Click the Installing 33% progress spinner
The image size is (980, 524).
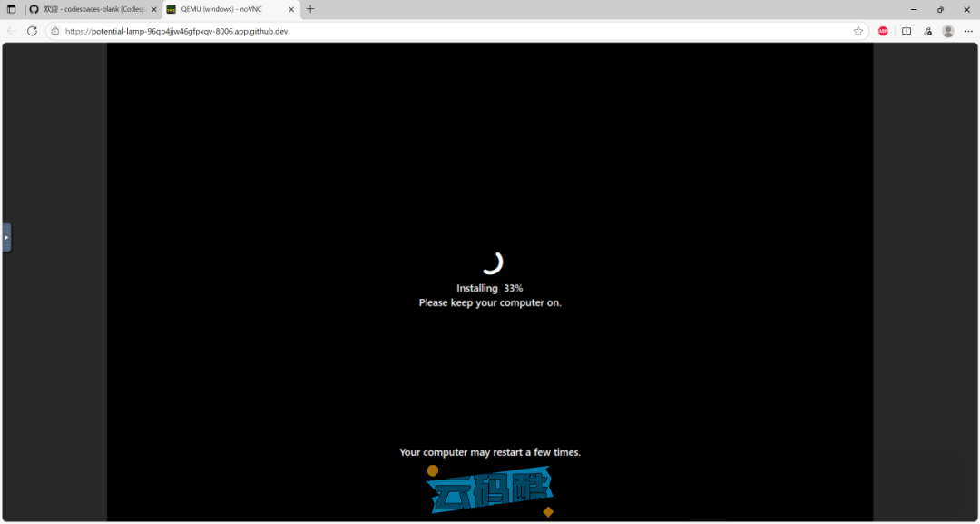[491, 262]
